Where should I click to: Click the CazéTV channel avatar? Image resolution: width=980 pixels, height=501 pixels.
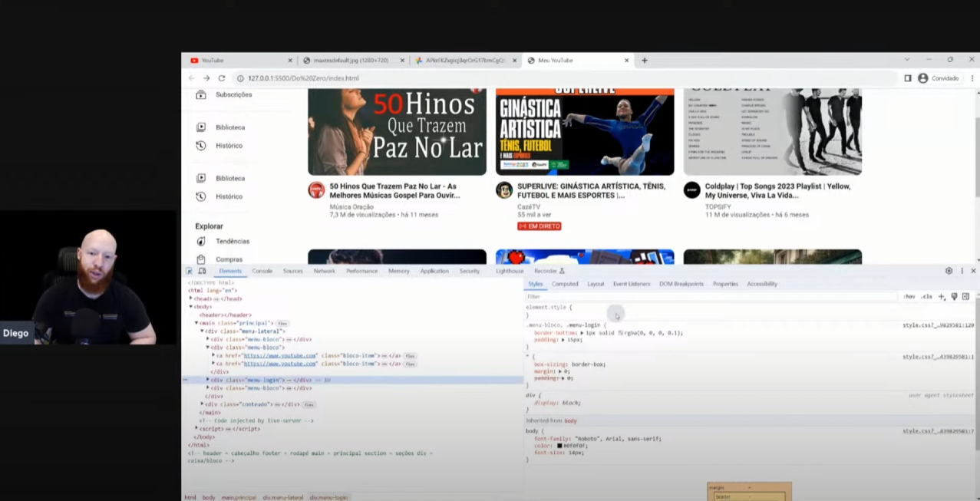click(504, 190)
